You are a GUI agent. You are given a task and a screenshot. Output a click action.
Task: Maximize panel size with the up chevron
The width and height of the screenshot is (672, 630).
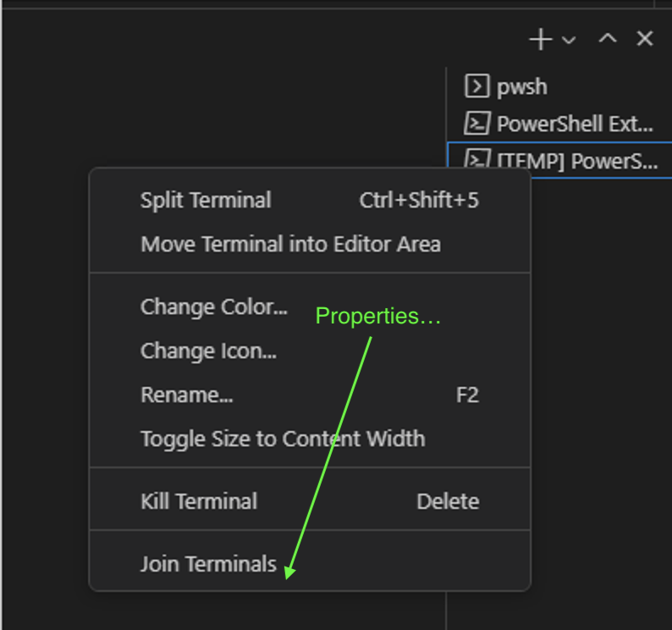(x=608, y=39)
